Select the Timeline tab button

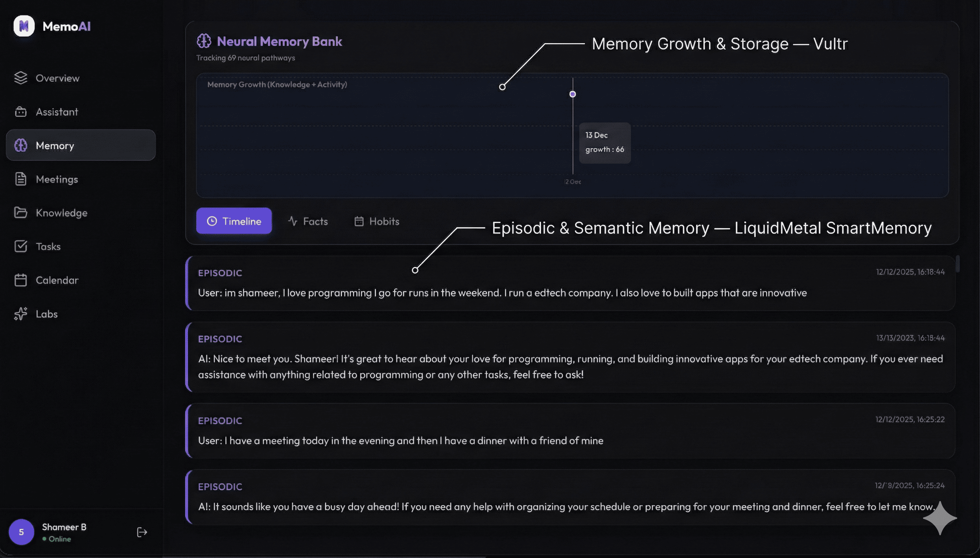[x=234, y=221]
